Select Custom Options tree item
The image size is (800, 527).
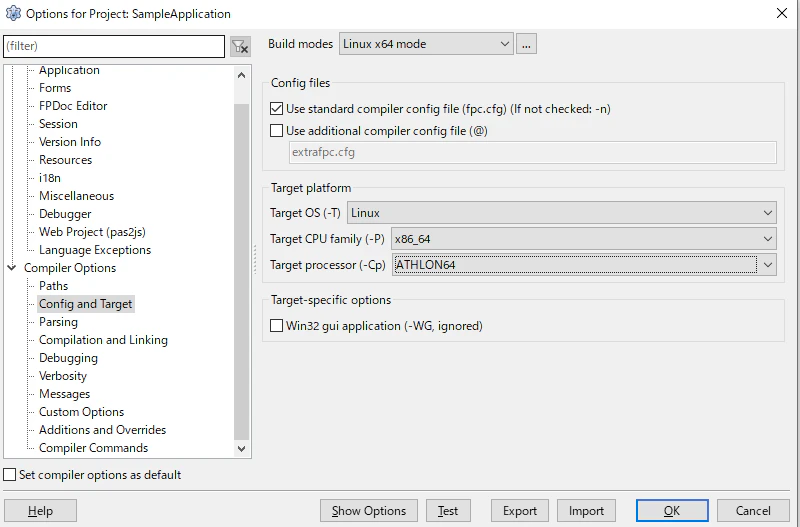coord(82,412)
